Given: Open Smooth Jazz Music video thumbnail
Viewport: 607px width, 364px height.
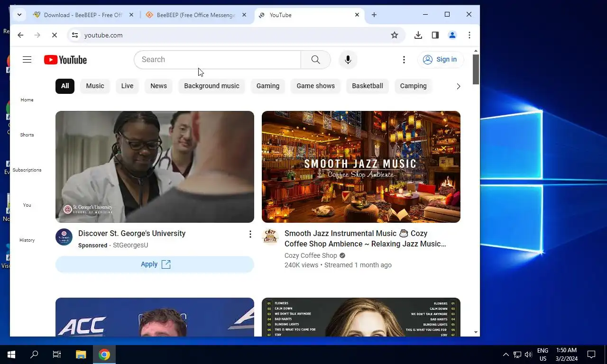Looking at the screenshot, I should point(361,167).
